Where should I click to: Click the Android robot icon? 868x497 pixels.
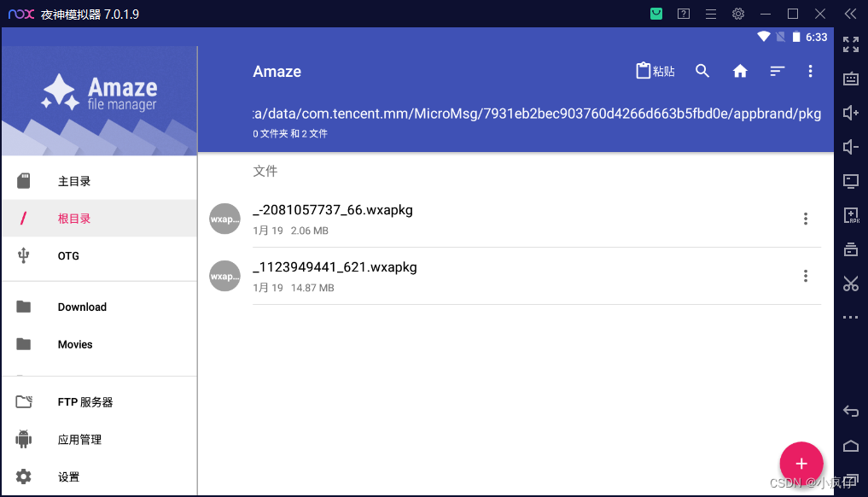pyautogui.click(x=23, y=439)
